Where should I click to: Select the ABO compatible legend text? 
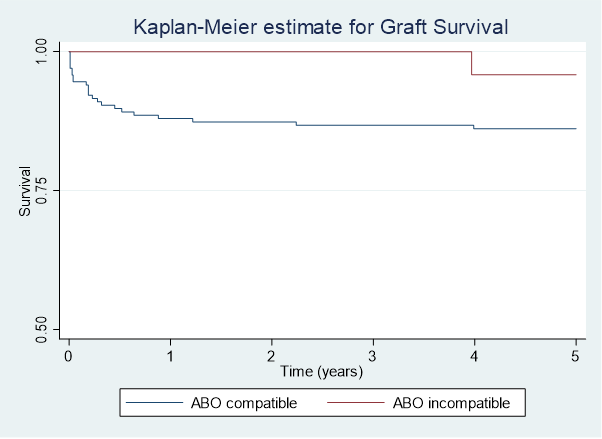click(x=244, y=404)
